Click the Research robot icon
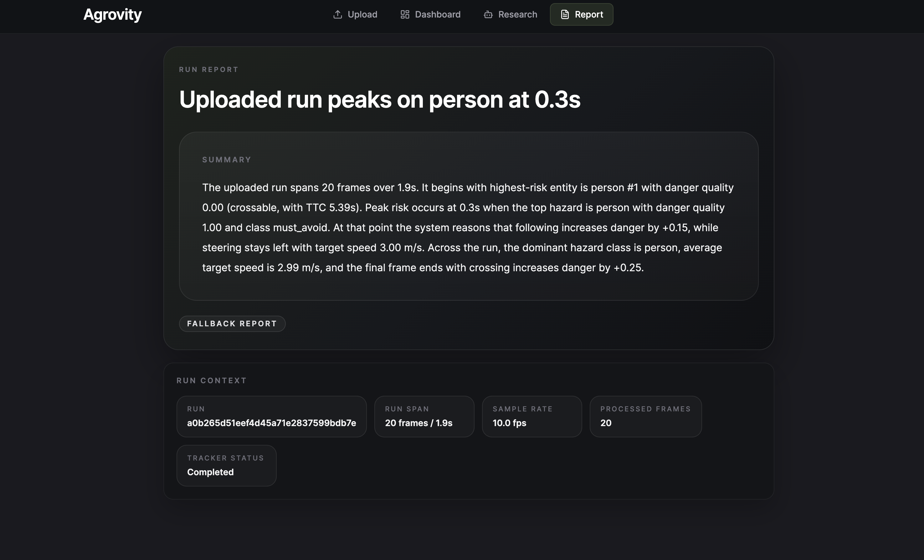Image resolution: width=924 pixels, height=560 pixels. (488, 15)
